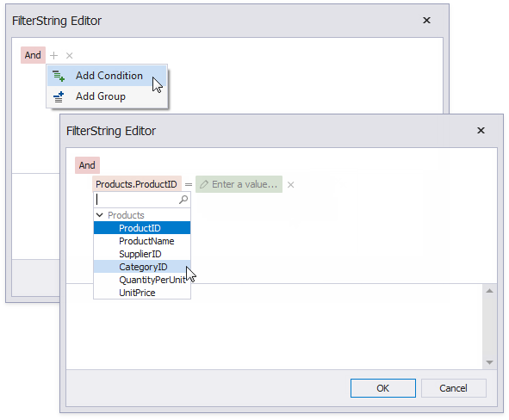The height and width of the screenshot is (420, 509).
Task: Click the And operator in the front window
Action: (x=87, y=165)
